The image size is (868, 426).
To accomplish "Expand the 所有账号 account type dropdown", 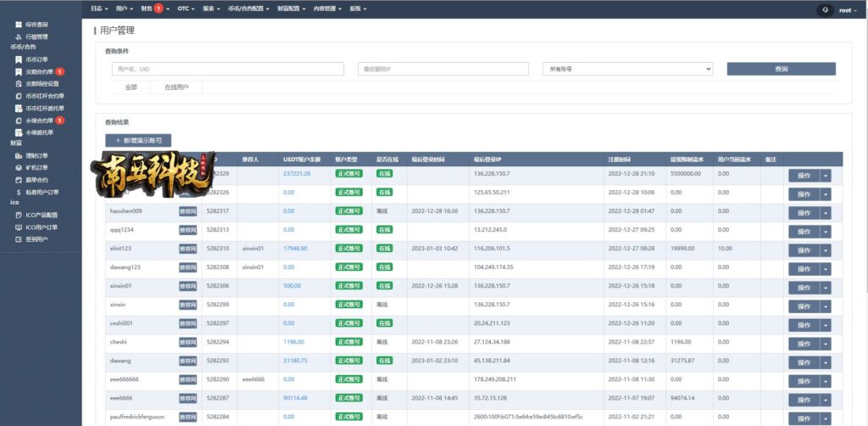I will coord(628,70).
